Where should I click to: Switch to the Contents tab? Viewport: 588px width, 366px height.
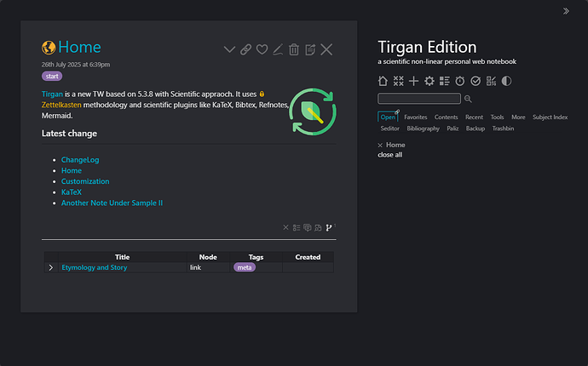coord(447,117)
